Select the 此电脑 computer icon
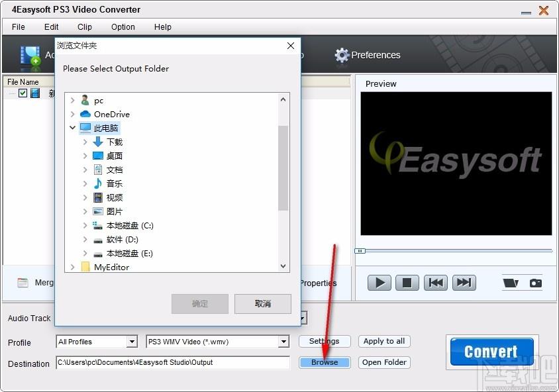 pyautogui.click(x=85, y=128)
